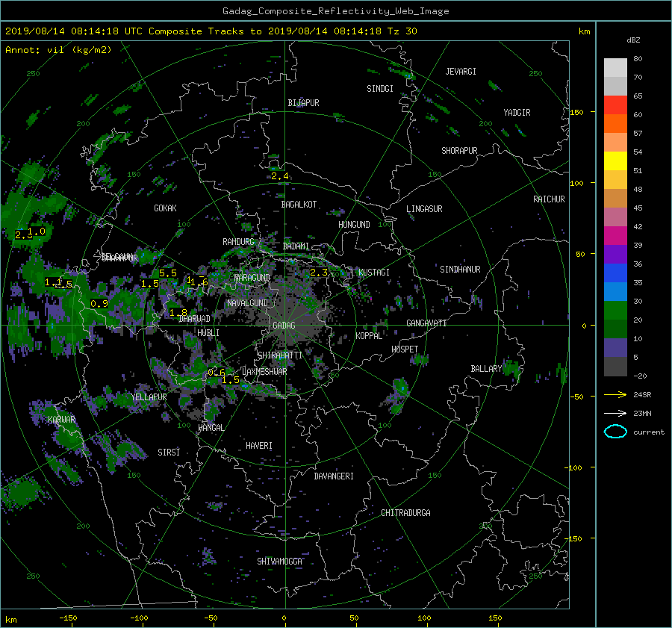Screen dimensions: 672x628
Task: Click the KUSTAGI city label
Action: click(374, 273)
